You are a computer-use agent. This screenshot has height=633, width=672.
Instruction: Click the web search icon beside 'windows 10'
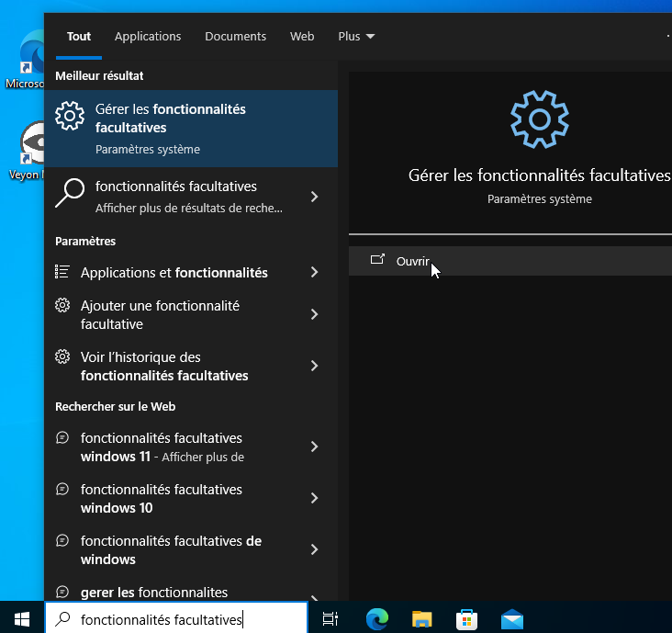coord(62,489)
